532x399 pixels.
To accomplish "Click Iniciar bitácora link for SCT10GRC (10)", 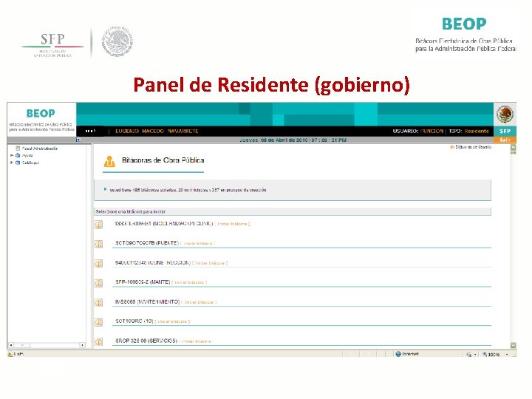I will 172,321.
